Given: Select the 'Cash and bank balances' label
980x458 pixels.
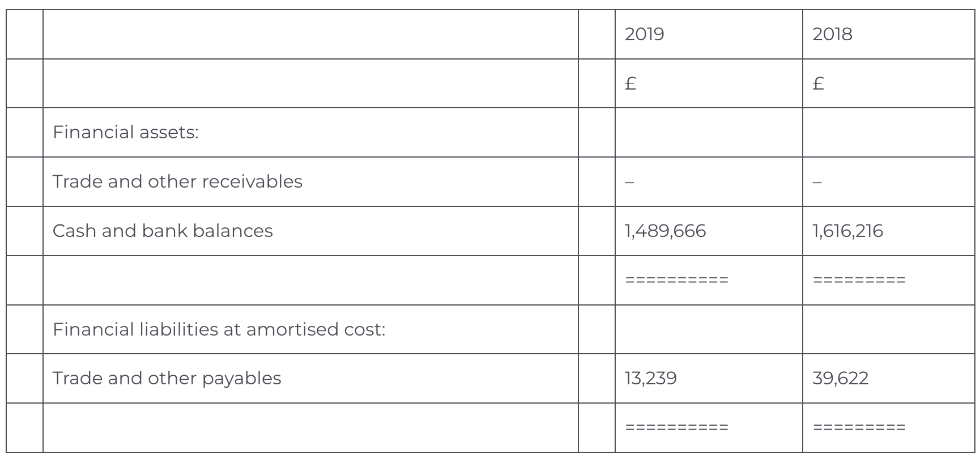Looking at the screenshot, I should [x=163, y=231].
